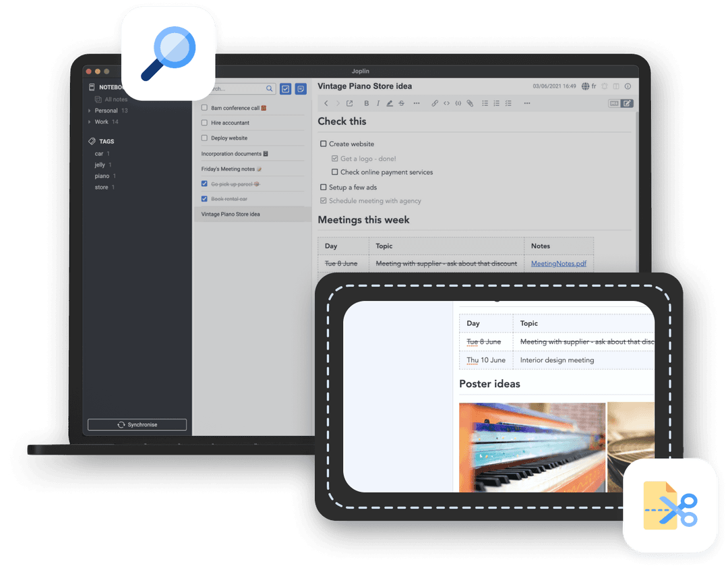Apply italic formatting from the toolbar
728x568 pixels.
pos(377,103)
